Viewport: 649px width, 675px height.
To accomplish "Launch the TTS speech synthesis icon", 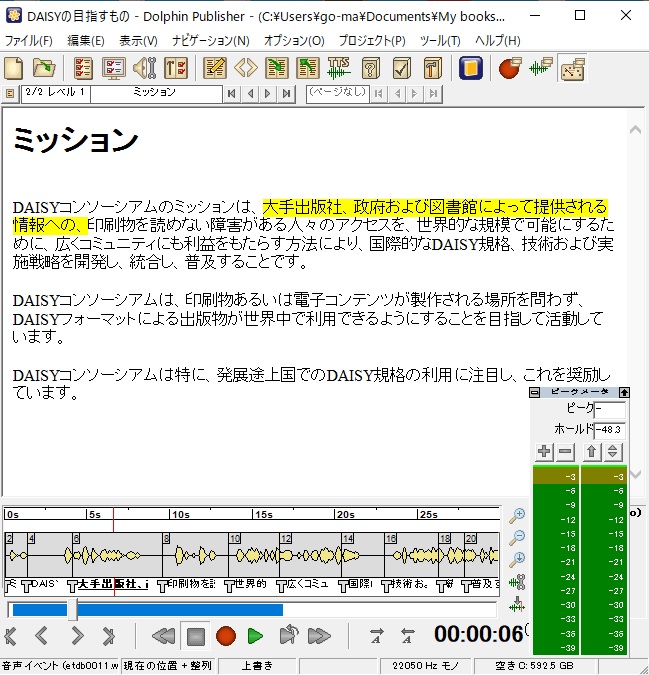I will (339, 68).
